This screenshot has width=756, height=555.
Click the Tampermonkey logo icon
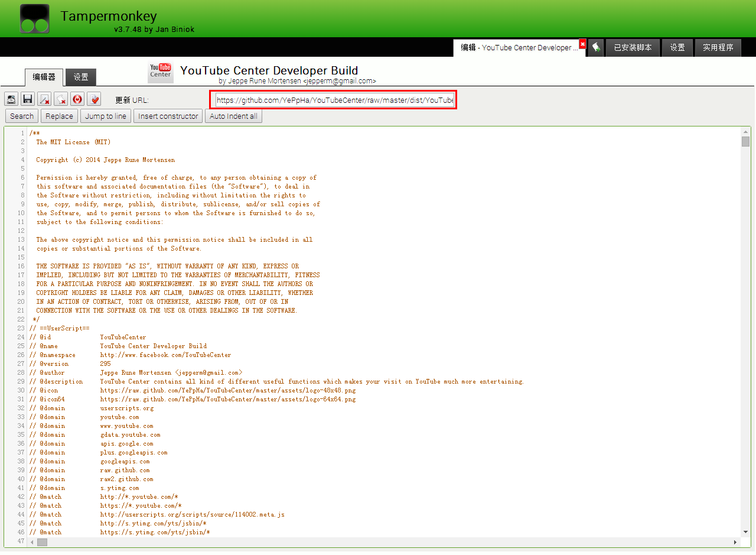click(x=34, y=19)
